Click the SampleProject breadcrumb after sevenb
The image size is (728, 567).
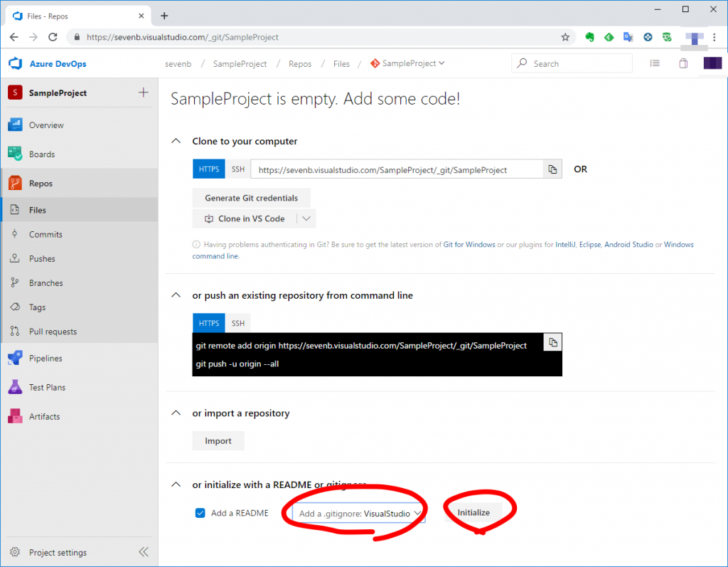coord(240,63)
